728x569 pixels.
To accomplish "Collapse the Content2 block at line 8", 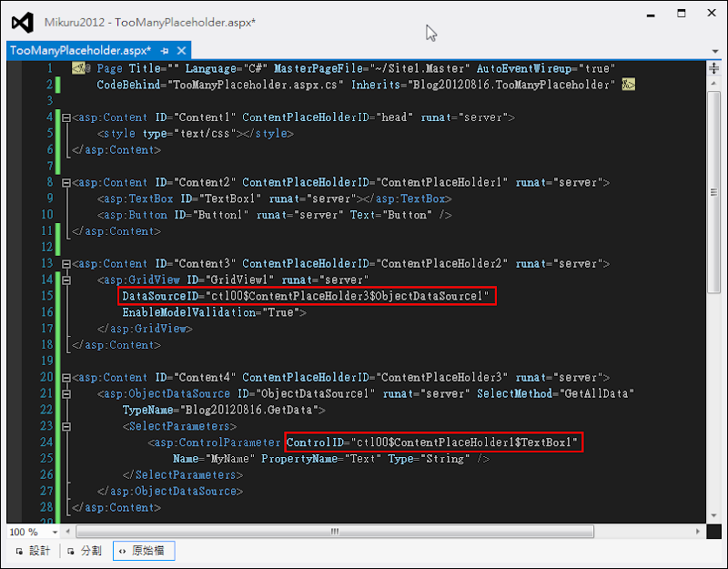I will click(x=66, y=183).
